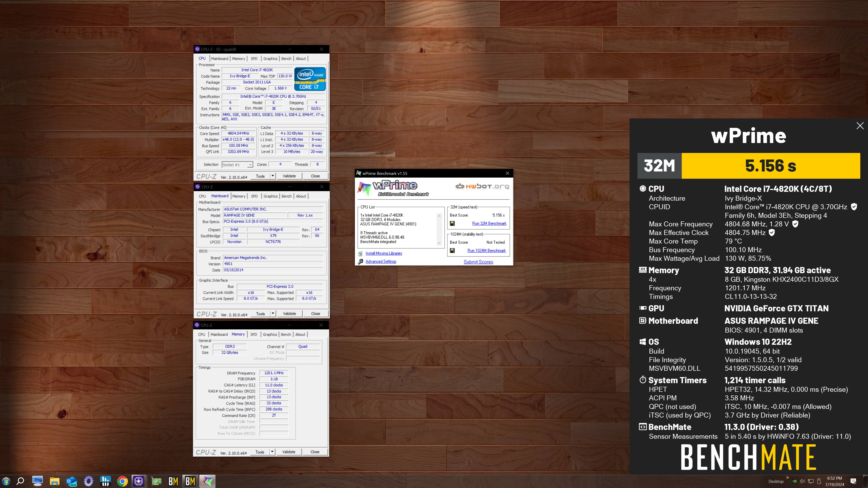The image size is (868, 488).
Task: Open the Windows Start orb
Action: (x=6, y=481)
